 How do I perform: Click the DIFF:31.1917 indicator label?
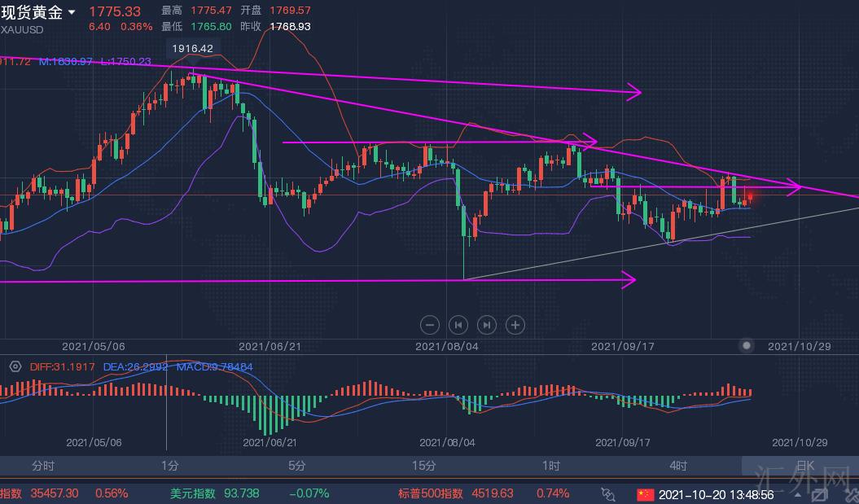(62, 367)
